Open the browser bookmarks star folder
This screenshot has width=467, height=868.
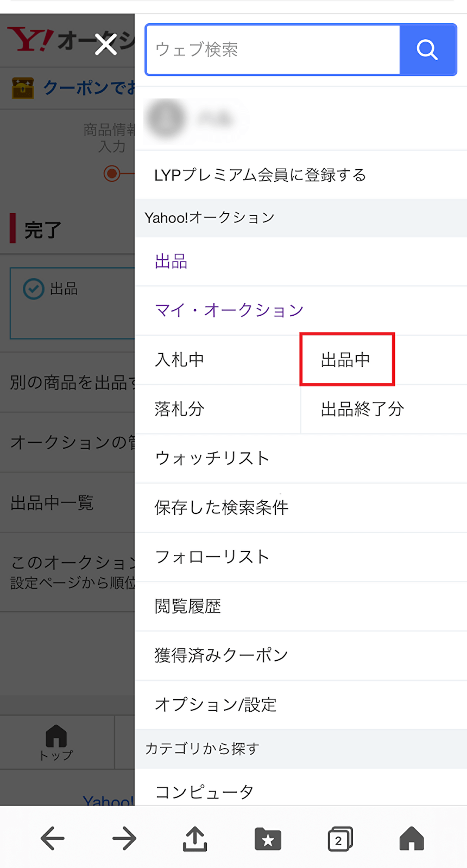coord(268,839)
